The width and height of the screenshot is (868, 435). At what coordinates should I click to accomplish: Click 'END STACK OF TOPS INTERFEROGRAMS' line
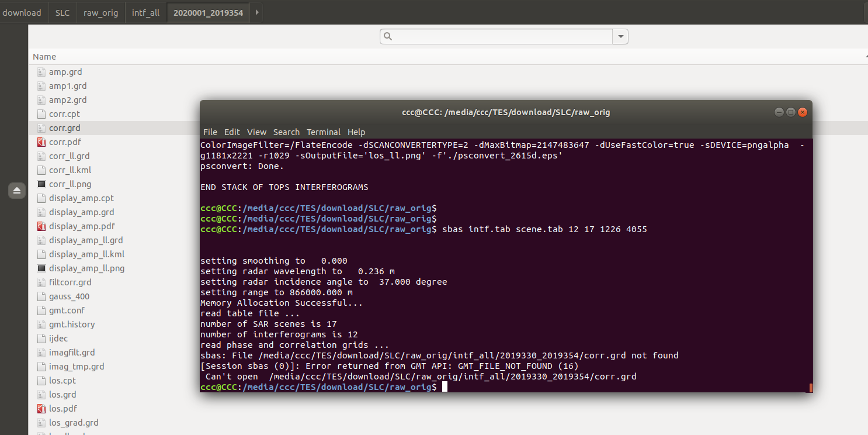(x=284, y=187)
